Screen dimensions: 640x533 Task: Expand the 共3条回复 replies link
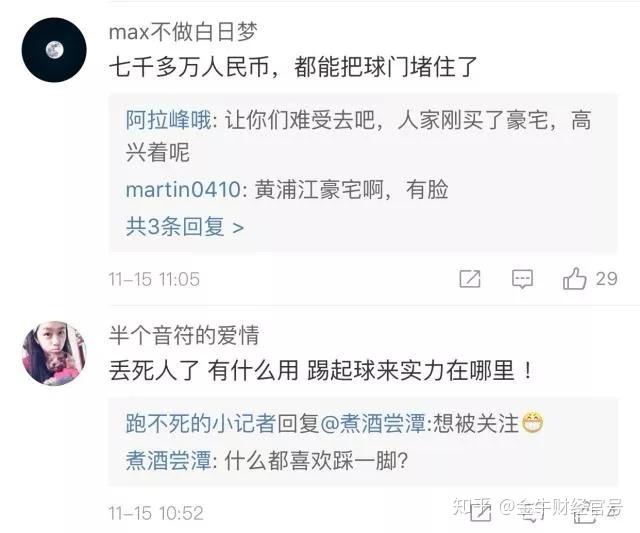pos(185,227)
